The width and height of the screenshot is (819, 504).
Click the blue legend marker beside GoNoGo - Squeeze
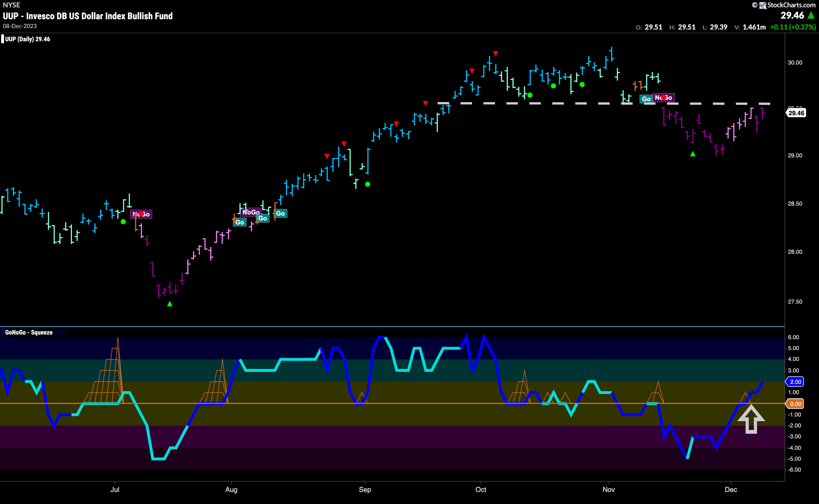(2, 332)
